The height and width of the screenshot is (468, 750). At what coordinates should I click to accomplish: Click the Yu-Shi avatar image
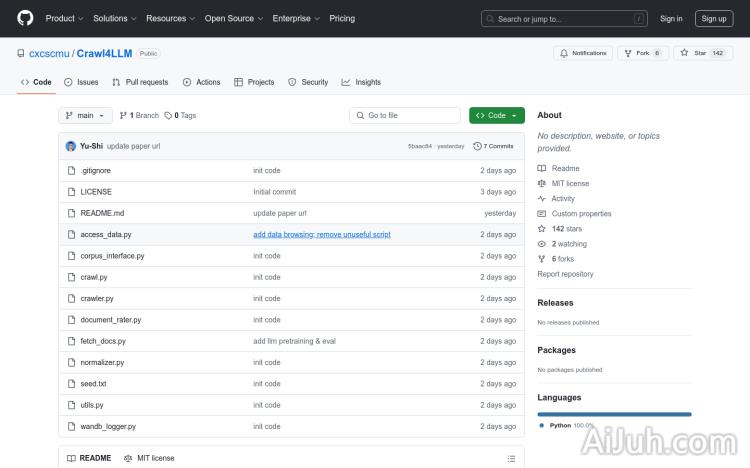(x=71, y=146)
